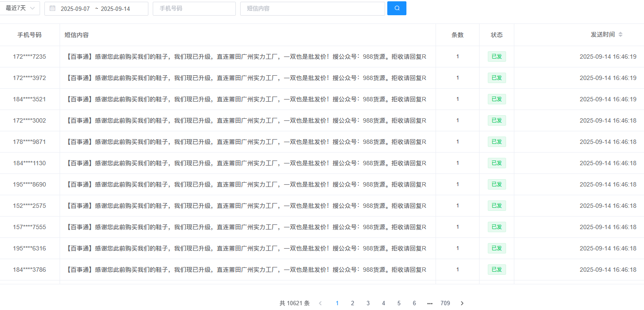Image resolution: width=644 pixels, height=310 pixels.
Task: Click the 状态 column header
Action: (x=496, y=35)
